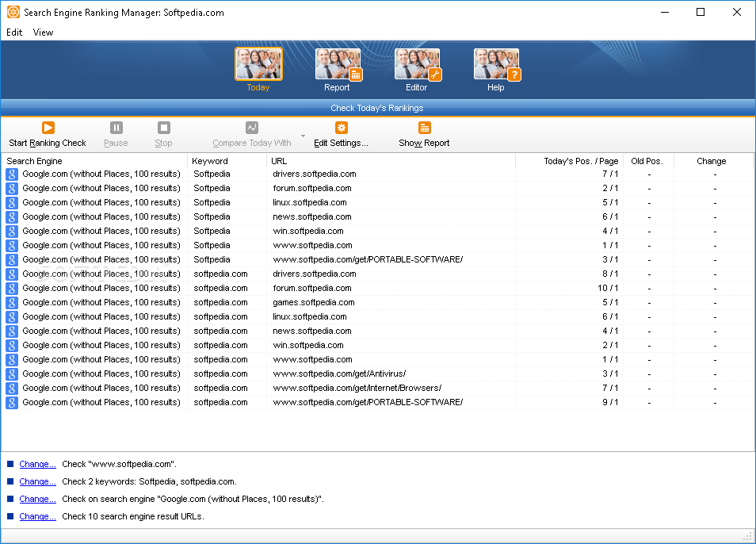
Task: Select games.softpedia.com URL cell
Action: [x=314, y=302]
